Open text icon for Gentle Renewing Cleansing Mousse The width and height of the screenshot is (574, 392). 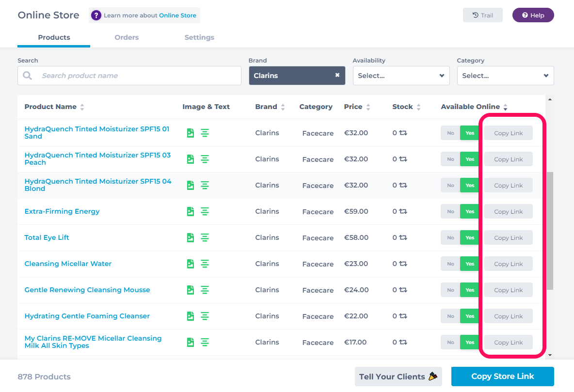[x=205, y=290]
